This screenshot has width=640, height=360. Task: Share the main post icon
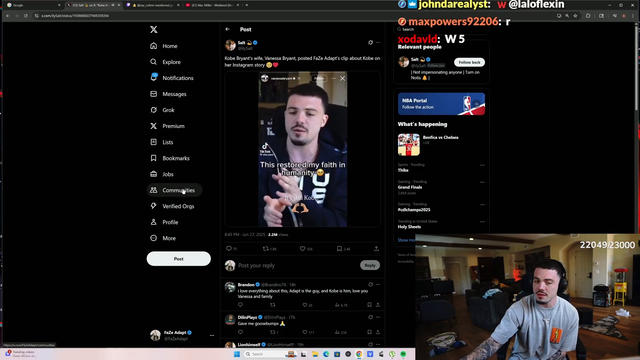(x=376, y=248)
